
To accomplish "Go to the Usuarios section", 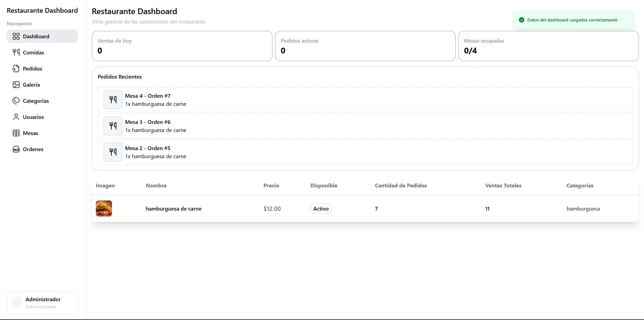I will point(33,117).
